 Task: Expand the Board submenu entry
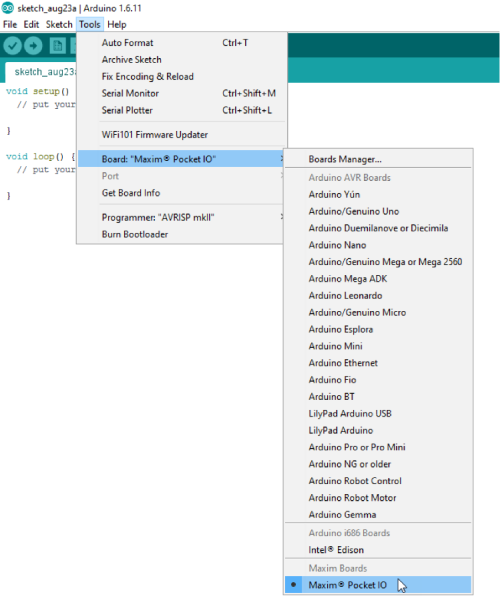click(x=181, y=159)
